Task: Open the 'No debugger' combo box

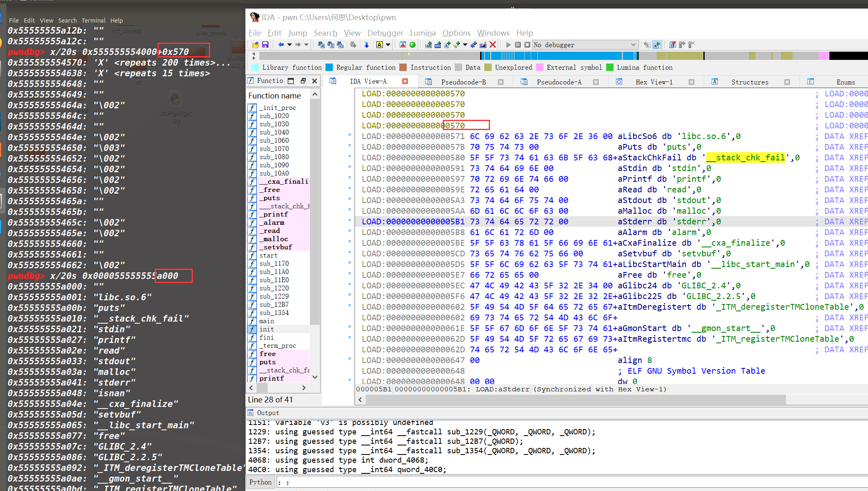Action: pos(585,45)
